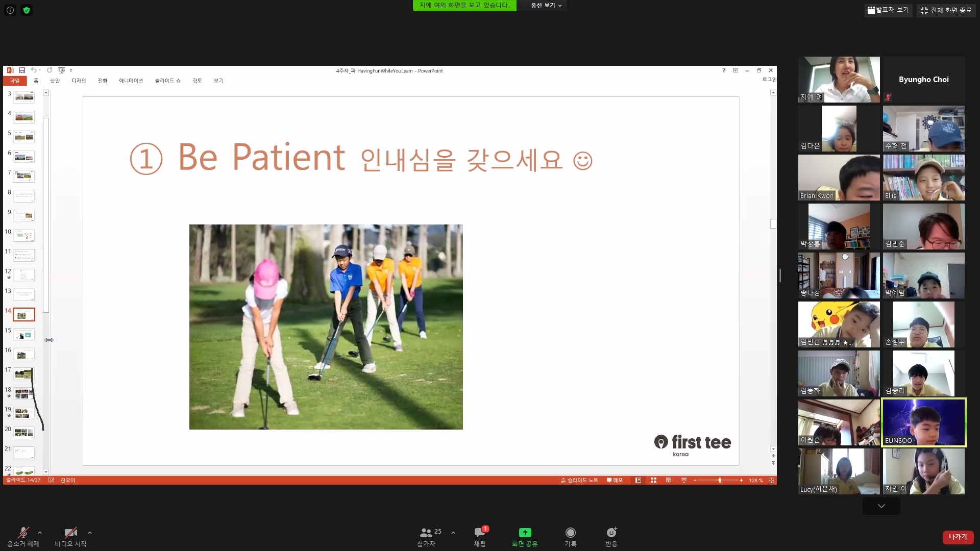Toggle speaker view (발표자 보기)
The width and height of the screenshot is (980, 551).
pos(888,10)
